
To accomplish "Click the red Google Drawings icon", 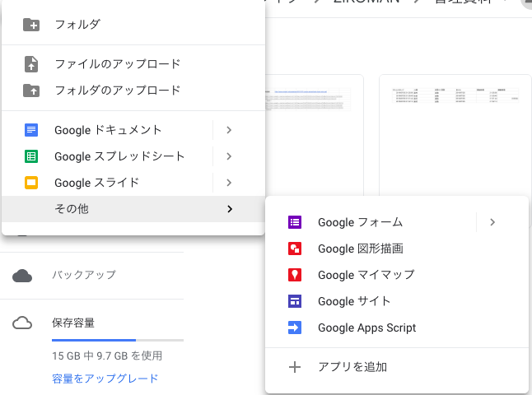I will (295, 249).
